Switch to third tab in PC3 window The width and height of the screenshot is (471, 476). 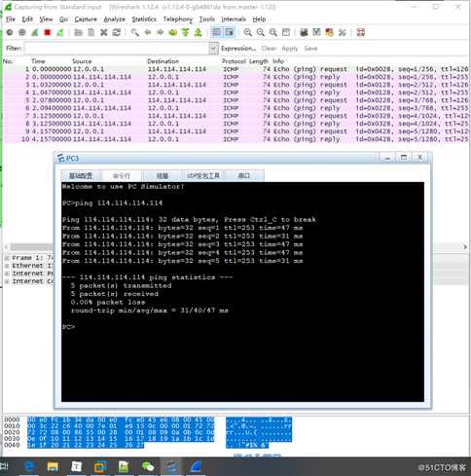pyautogui.click(x=163, y=175)
